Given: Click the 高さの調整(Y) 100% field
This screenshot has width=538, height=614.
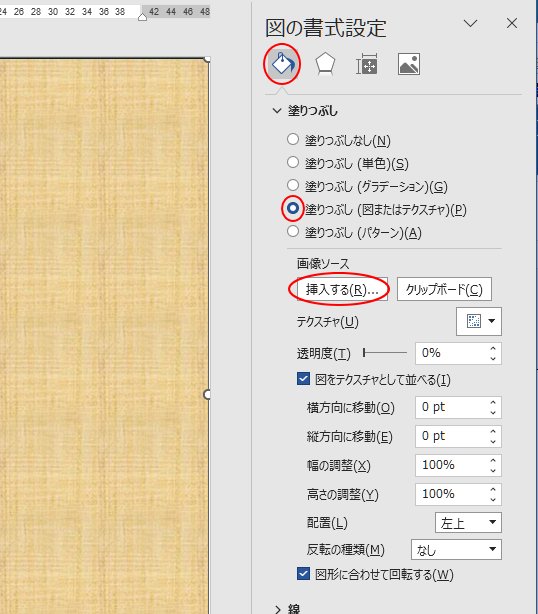Looking at the screenshot, I should click(450, 494).
